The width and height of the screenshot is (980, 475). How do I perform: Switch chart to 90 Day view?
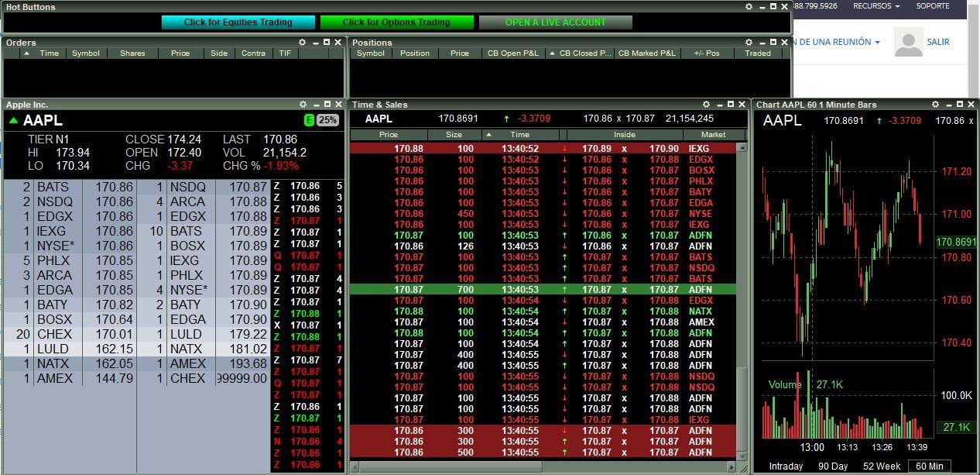click(833, 466)
